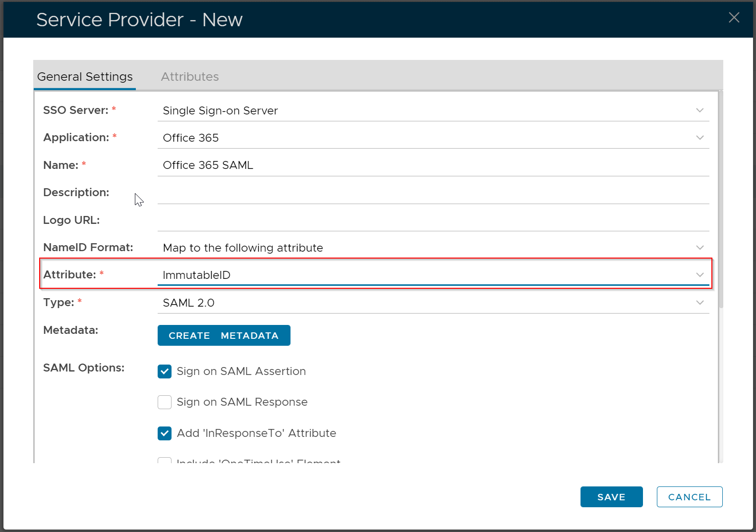
Task: Toggle Include 'OneTimeUse' Element checkbox
Action: click(x=165, y=460)
